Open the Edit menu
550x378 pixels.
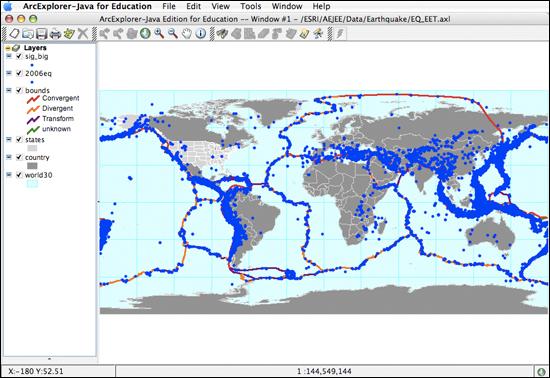[193, 6]
